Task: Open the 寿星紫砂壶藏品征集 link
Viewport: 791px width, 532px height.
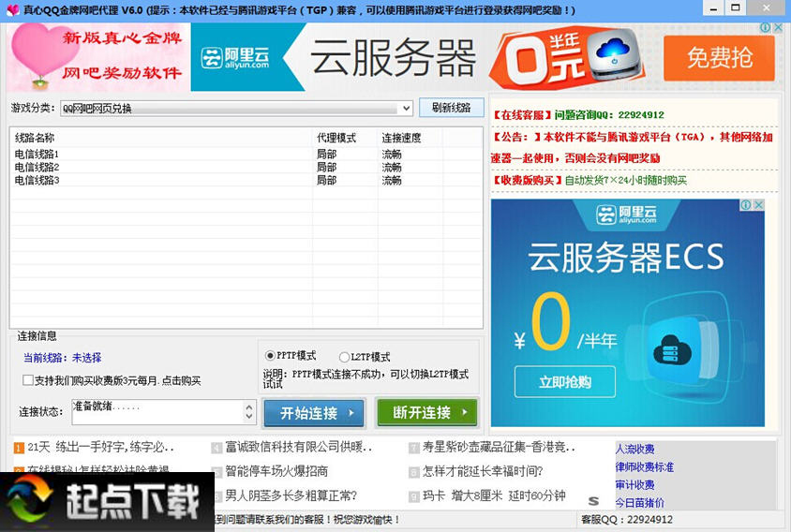Action: (499, 448)
